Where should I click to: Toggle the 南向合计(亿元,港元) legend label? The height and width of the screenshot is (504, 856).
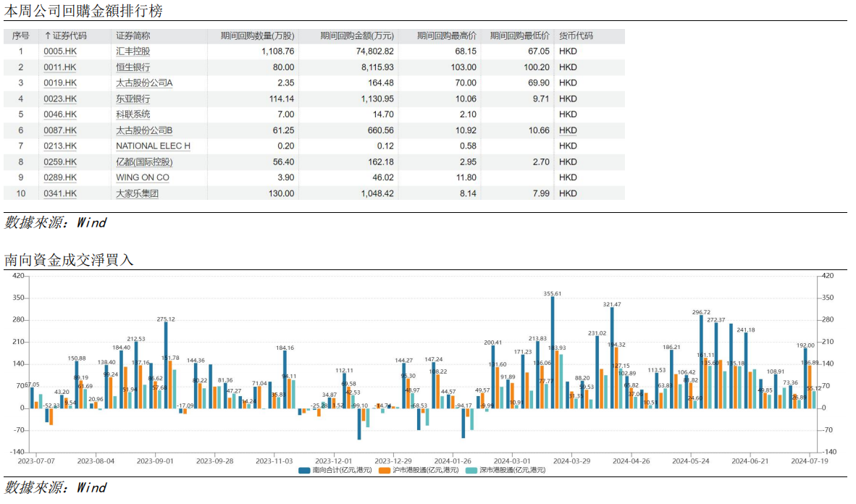[343, 470]
